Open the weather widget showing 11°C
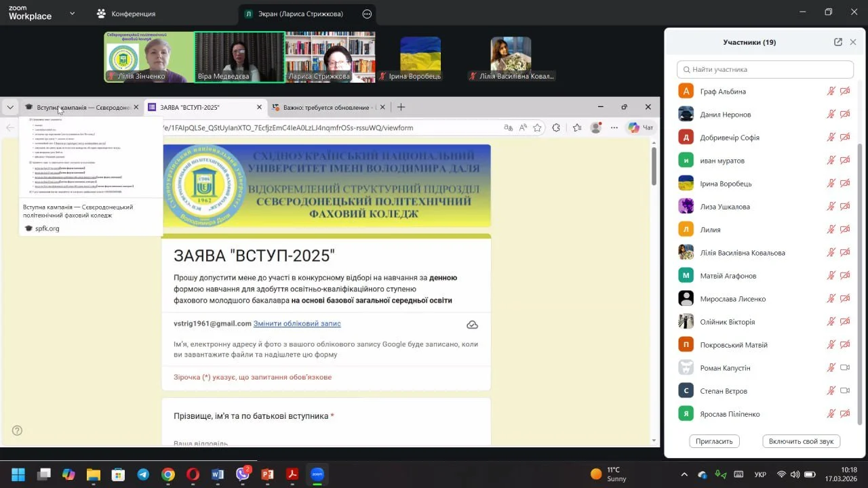Viewport: 868px width, 488px height. pos(608,474)
